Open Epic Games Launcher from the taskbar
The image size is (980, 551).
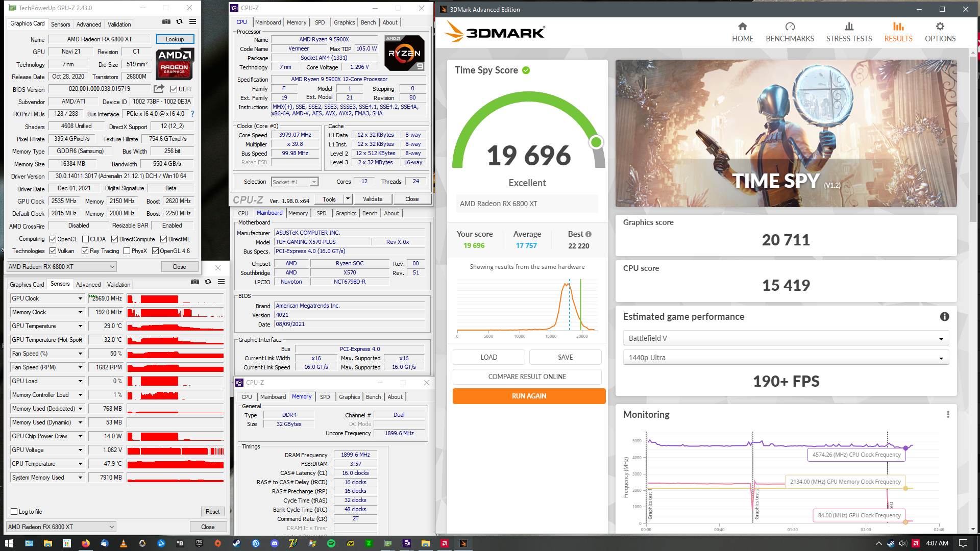pyautogui.click(x=199, y=543)
